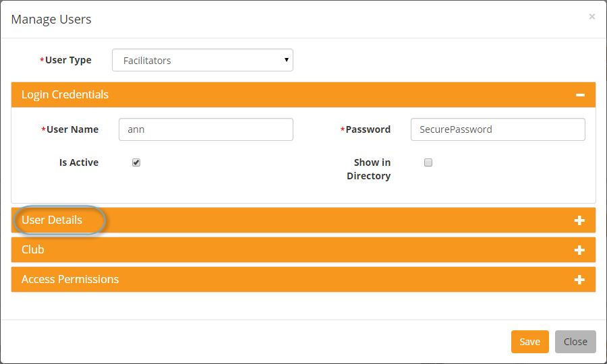Image resolution: width=607 pixels, height=364 pixels.
Task: Uncheck the Is Active checkbox
Action: coord(136,162)
